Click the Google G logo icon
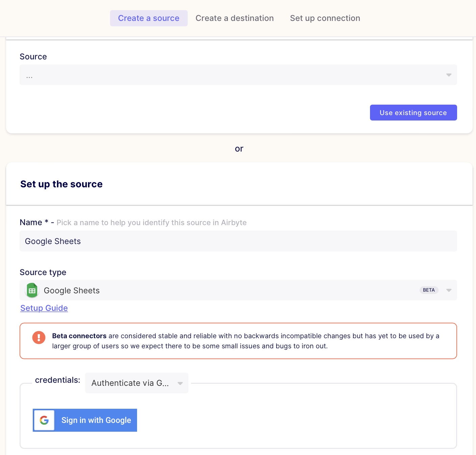The image size is (476, 455). coord(44,420)
